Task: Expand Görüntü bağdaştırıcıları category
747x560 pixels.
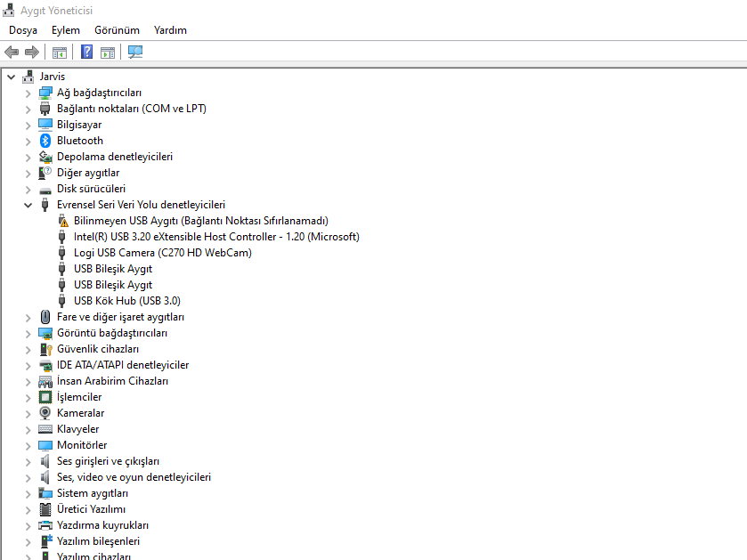Action: tap(28, 334)
